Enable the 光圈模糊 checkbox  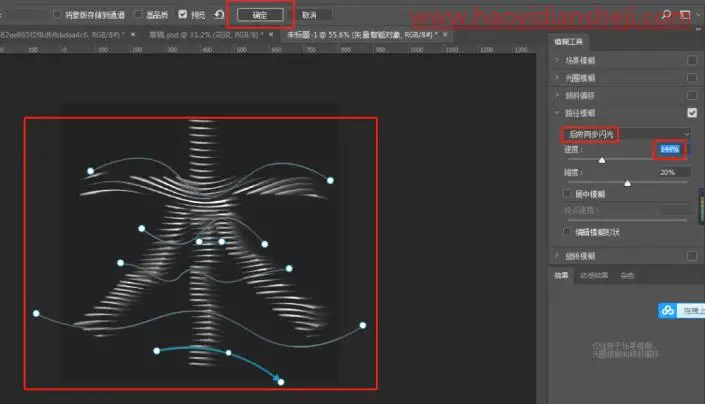coord(692,78)
